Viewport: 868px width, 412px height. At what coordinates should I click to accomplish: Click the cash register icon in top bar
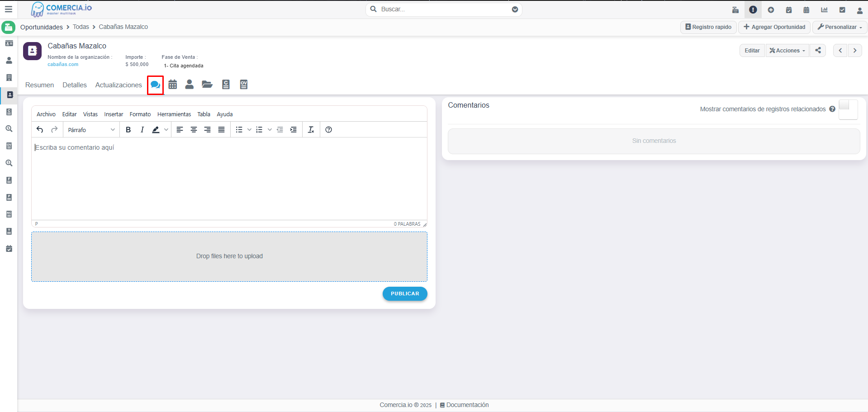pos(735,9)
